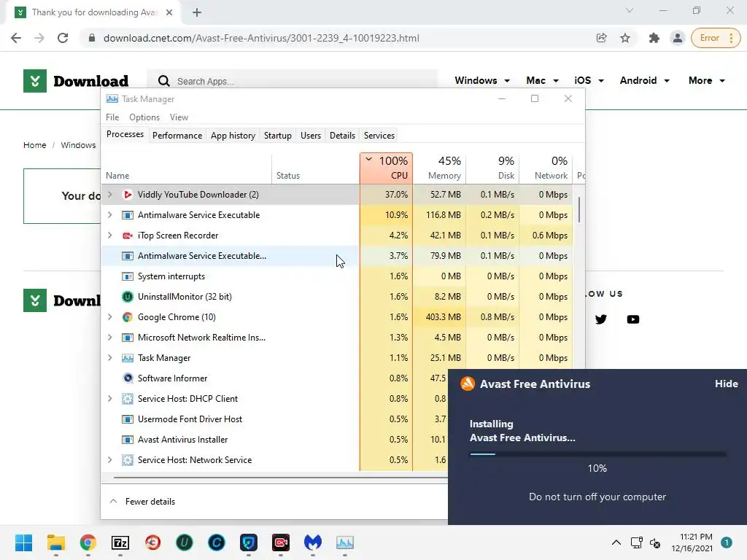Click the Viddly YouTube Downloader process icon
This screenshot has width=747, height=560.
(x=127, y=194)
